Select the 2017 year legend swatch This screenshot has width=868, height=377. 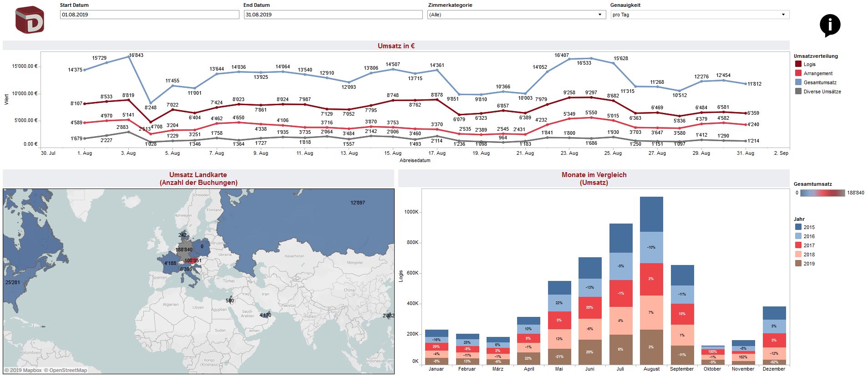(x=798, y=245)
